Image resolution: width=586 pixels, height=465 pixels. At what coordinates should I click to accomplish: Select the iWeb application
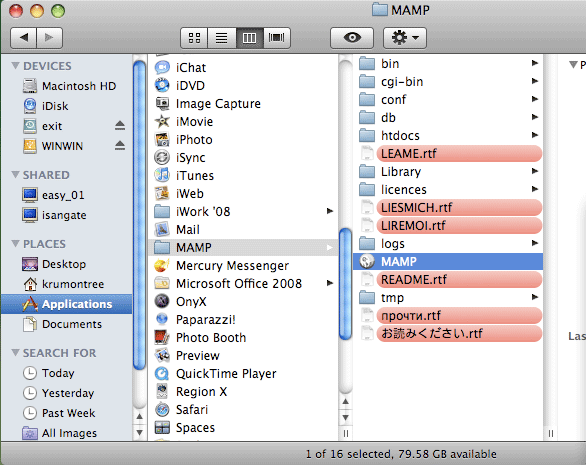pos(243,193)
